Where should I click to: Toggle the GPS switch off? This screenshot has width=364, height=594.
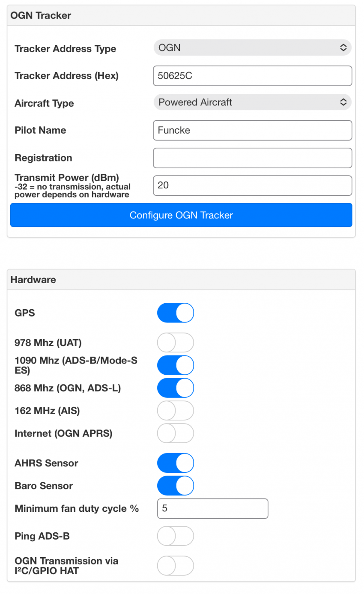coord(176,313)
